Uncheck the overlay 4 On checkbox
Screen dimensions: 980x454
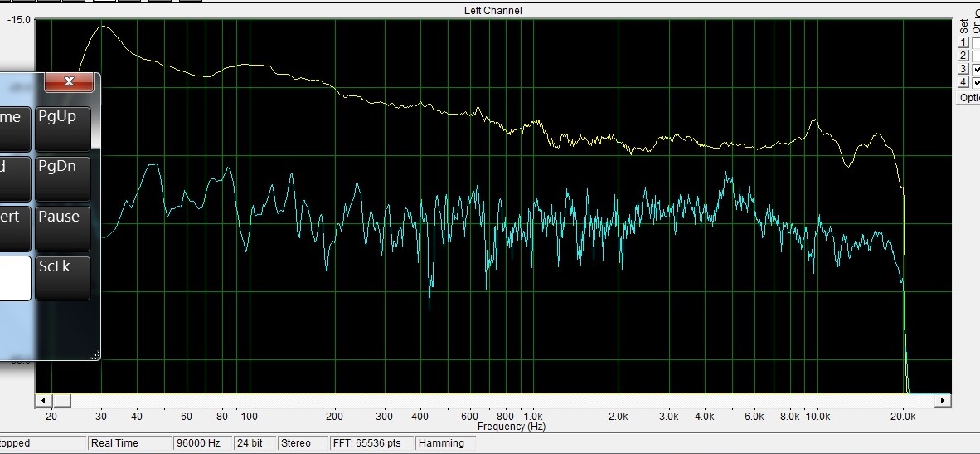pyautogui.click(x=976, y=82)
